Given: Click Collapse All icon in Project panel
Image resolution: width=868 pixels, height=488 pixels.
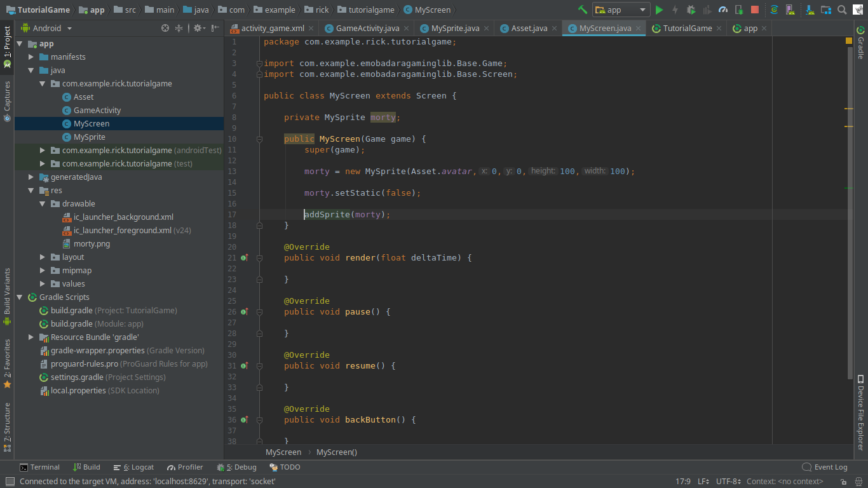Looking at the screenshot, I should click(x=179, y=28).
